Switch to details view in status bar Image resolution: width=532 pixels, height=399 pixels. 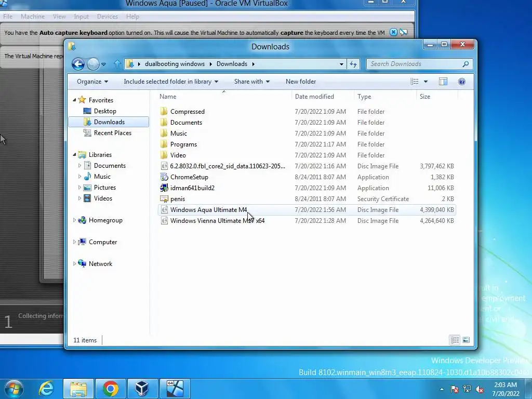[x=455, y=340]
